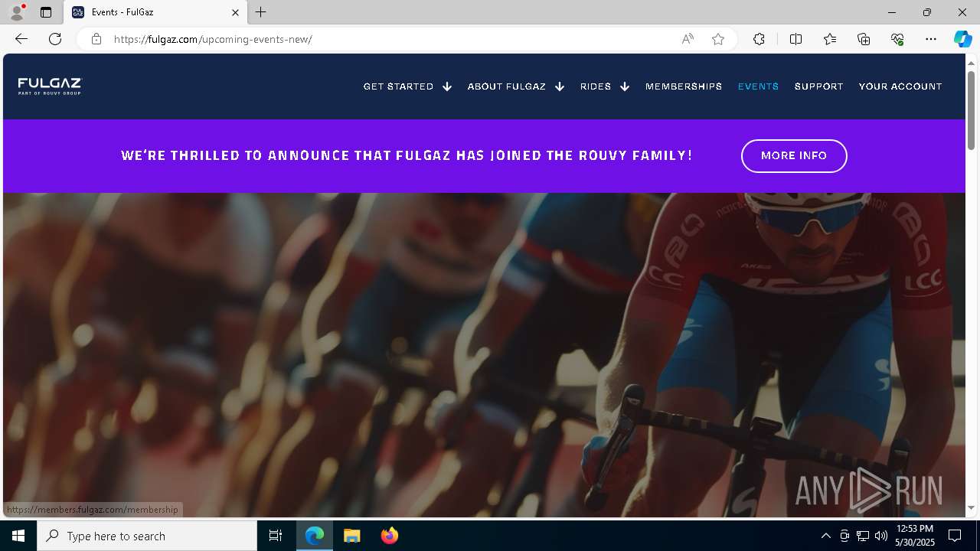Open the notification center
This screenshot has width=980, height=551.
tap(955, 536)
